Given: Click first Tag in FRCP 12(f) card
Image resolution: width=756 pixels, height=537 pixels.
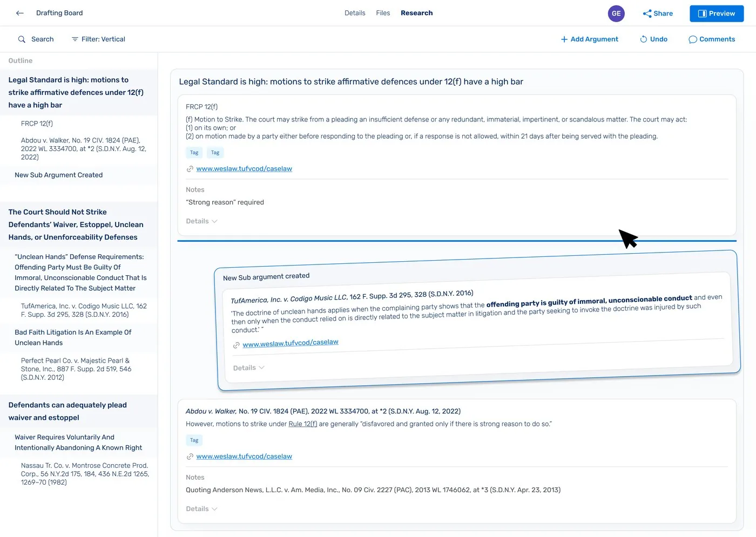Looking at the screenshot, I should pyautogui.click(x=194, y=153).
